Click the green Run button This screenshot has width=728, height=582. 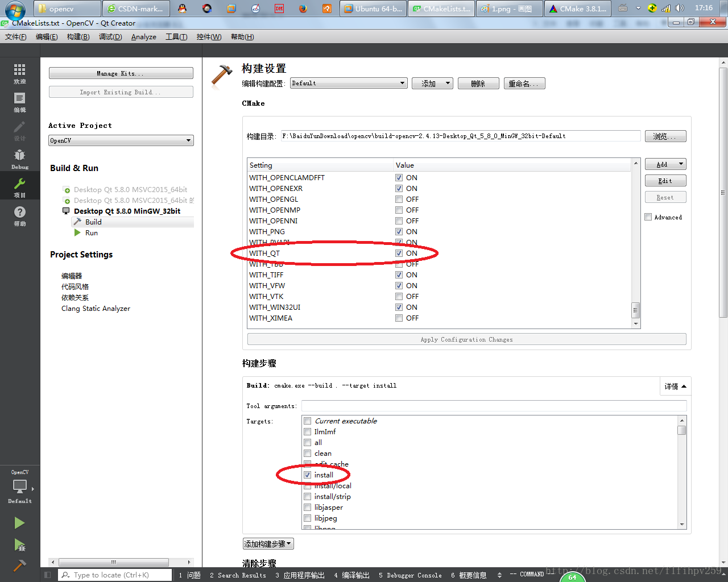click(19, 523)
